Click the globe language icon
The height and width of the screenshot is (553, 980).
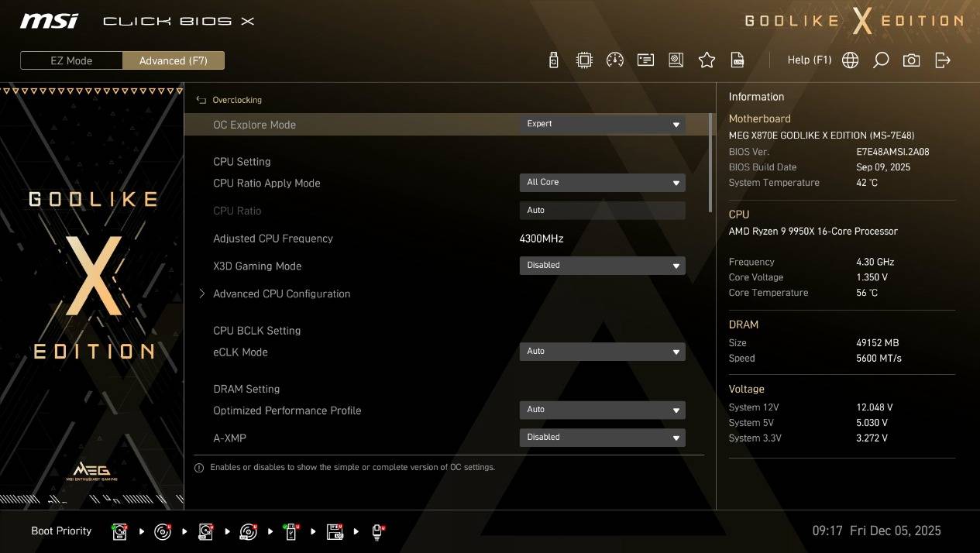[850, 60]
